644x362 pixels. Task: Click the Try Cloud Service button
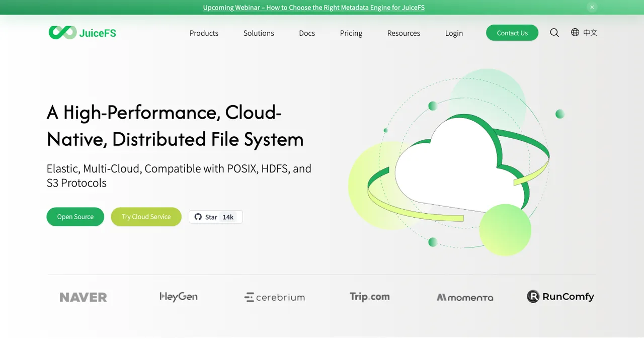click(x=146, y=217)
